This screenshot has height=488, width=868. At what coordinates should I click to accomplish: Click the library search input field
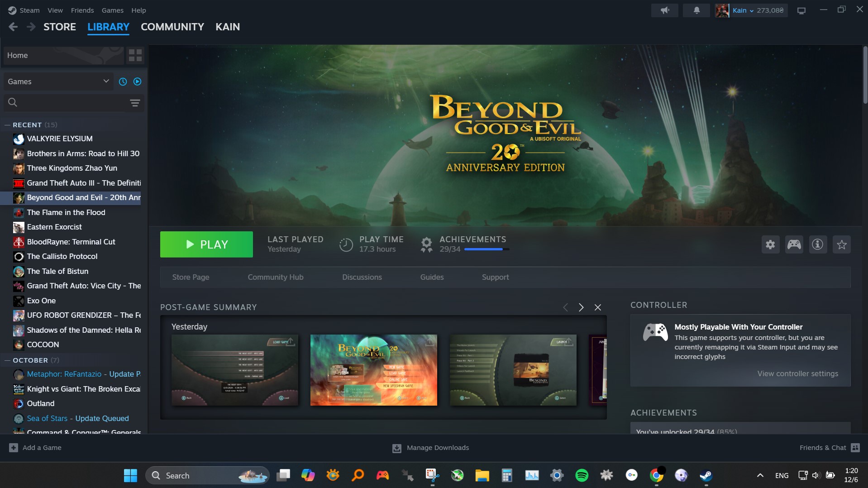pyautogui.click(x=72, y=103)
